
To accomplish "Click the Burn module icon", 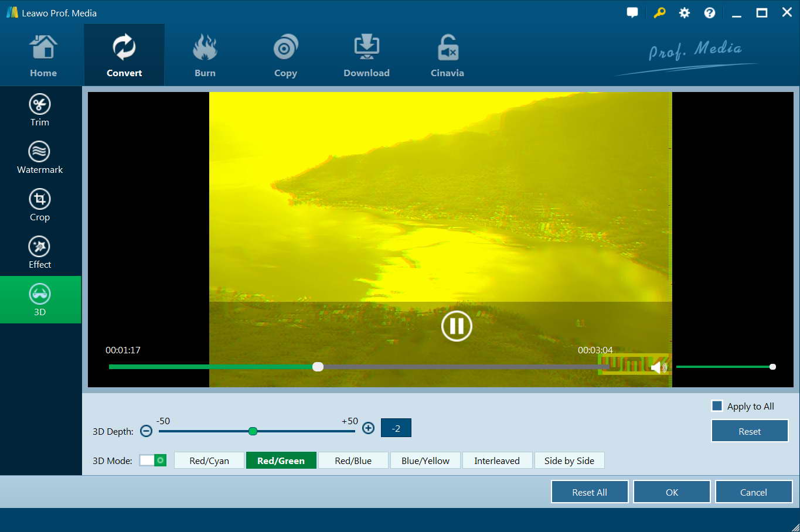I will tap(205, 56).
